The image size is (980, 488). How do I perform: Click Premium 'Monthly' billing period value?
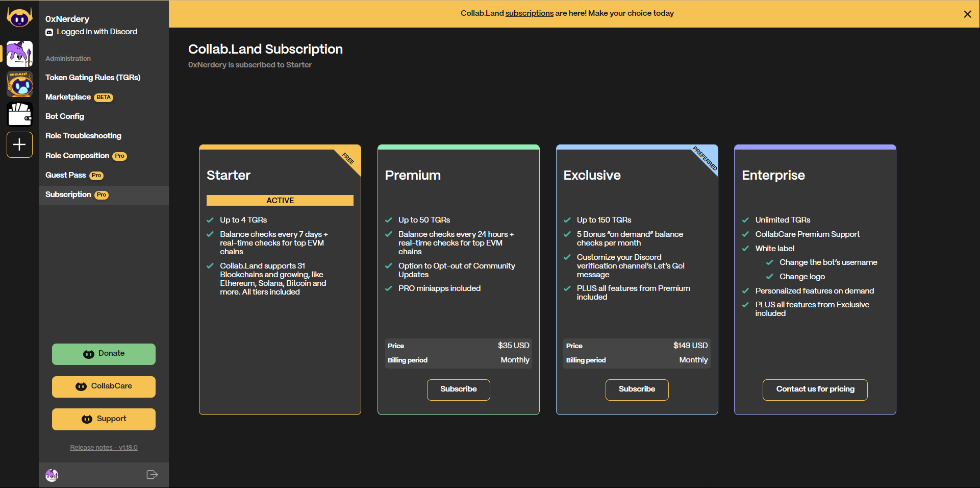pyautogui.click(x=515, y=360)
